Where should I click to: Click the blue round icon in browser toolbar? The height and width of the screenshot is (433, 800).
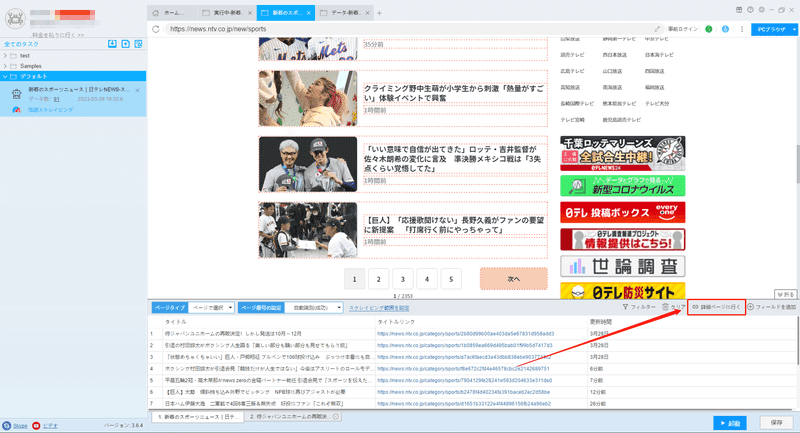(725, 29)
